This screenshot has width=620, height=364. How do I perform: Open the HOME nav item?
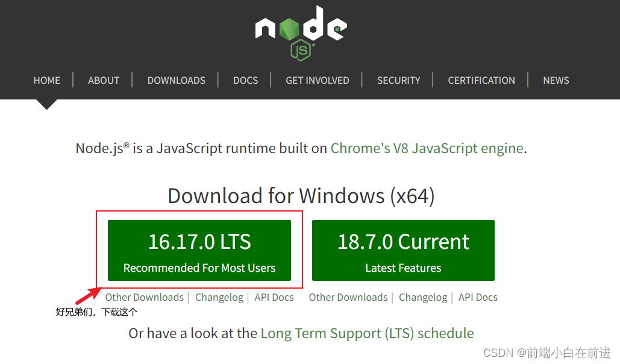(46, 80)
